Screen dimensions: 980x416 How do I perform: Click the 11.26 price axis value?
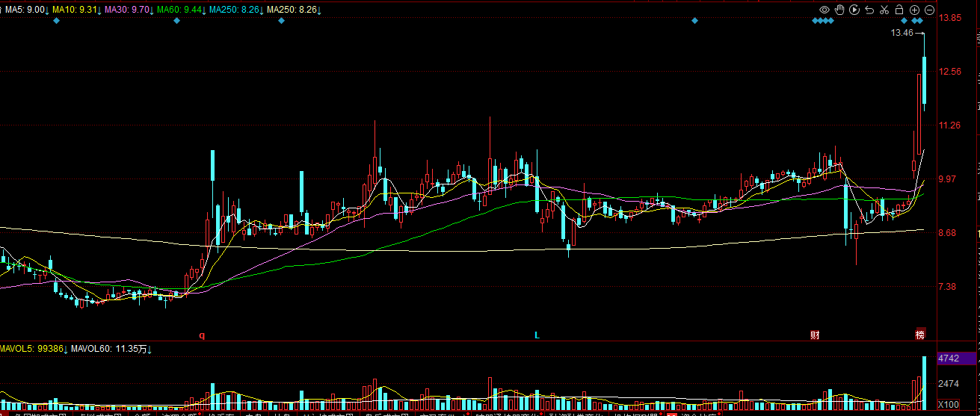[x=950, y=125]
